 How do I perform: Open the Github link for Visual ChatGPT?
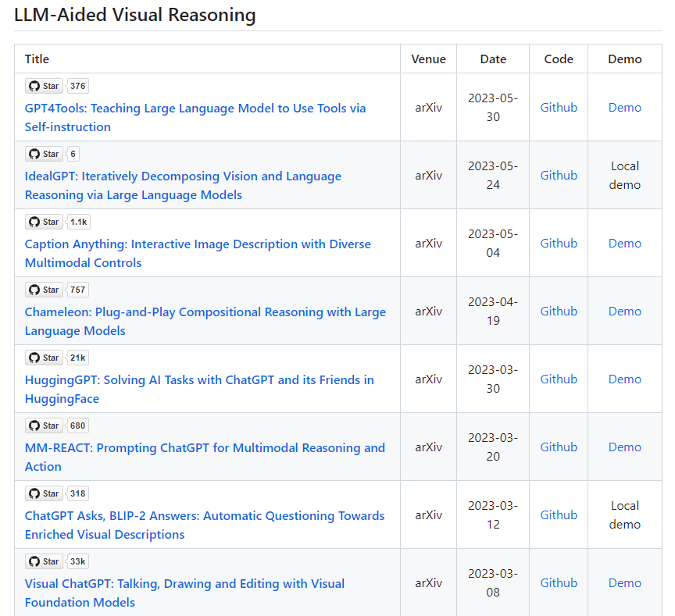(x=559, y=583)
